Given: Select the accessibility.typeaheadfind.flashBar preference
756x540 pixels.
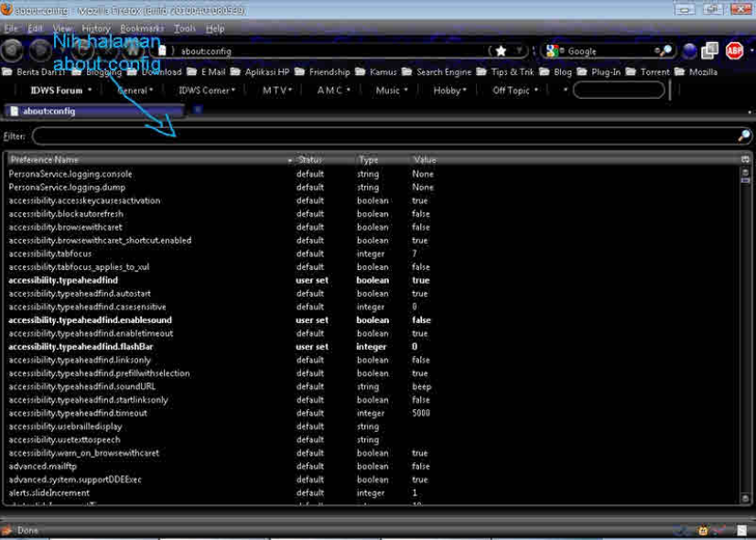Looking at the screenshot, I should point(373,347).
